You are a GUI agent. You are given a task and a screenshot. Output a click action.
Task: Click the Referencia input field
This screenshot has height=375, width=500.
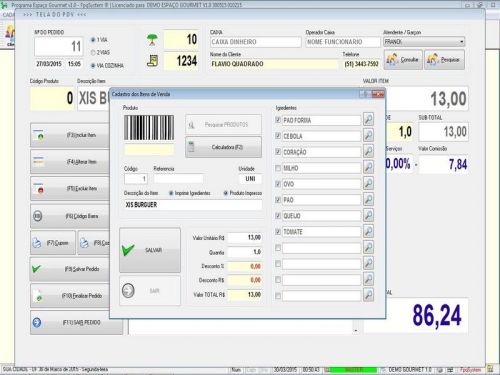(x=178, y=179)
